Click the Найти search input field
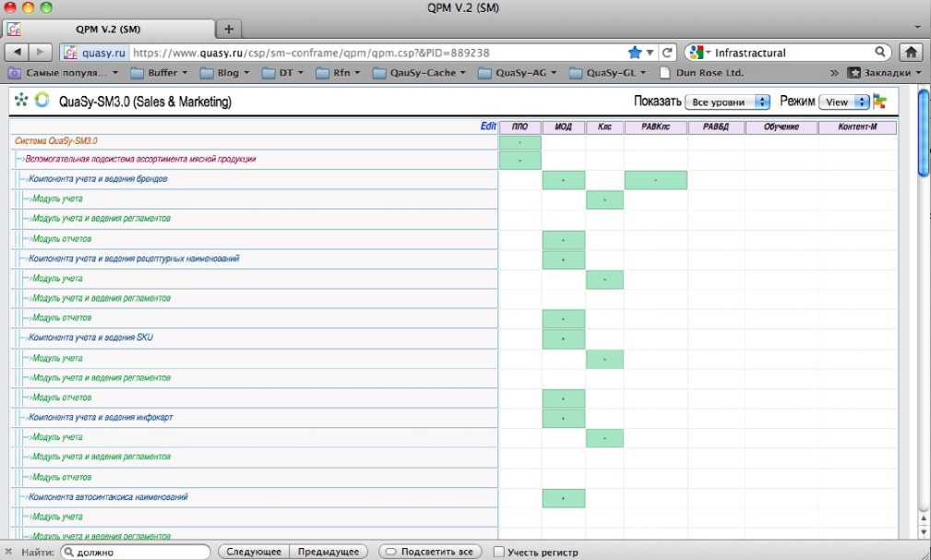 pos(136,552)
